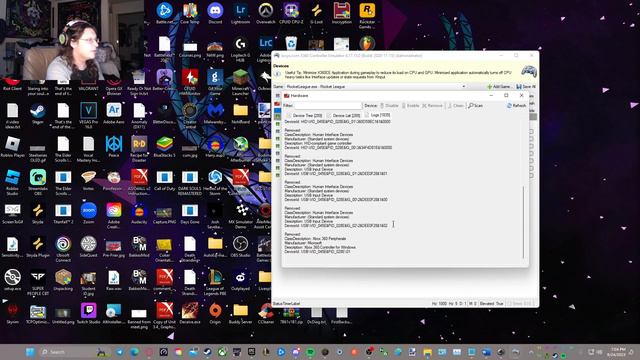Screen dimensions: 640x360
Task: Click the 'Xbox 360 Peripherals' log line
Action: point(316,239)
